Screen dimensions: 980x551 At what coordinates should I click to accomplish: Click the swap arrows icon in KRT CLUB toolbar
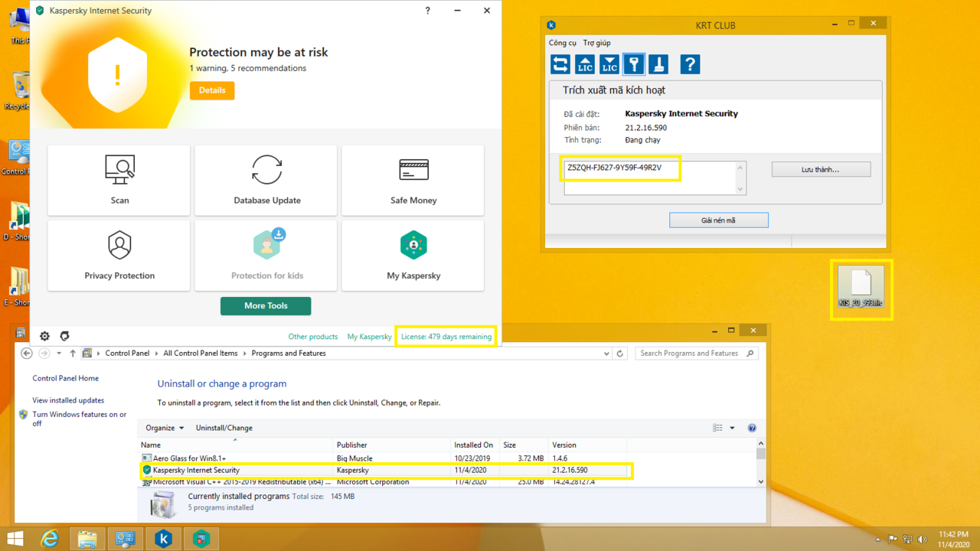pos(560,64)
